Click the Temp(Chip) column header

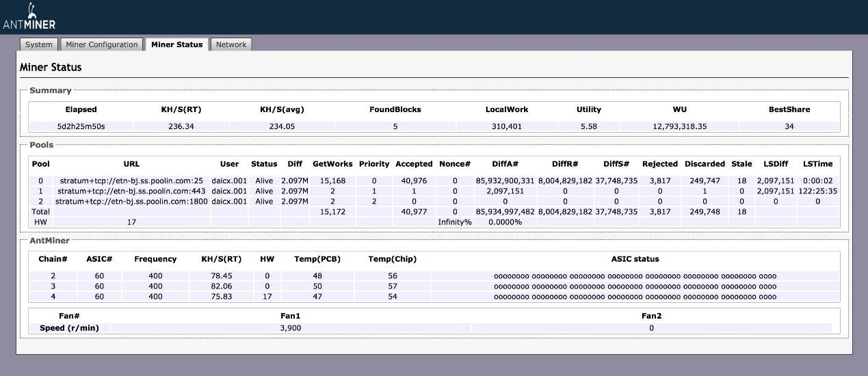[393, 259]
